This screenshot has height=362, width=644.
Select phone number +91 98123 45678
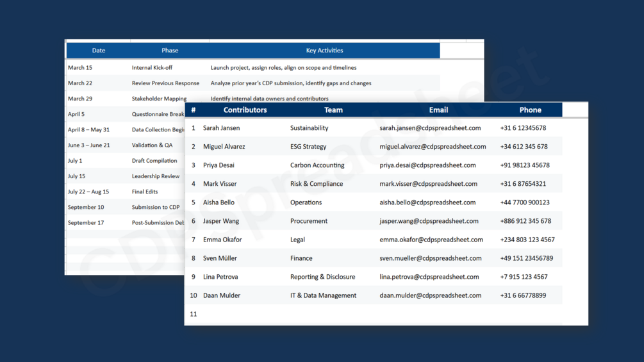(x=525, y=165)
